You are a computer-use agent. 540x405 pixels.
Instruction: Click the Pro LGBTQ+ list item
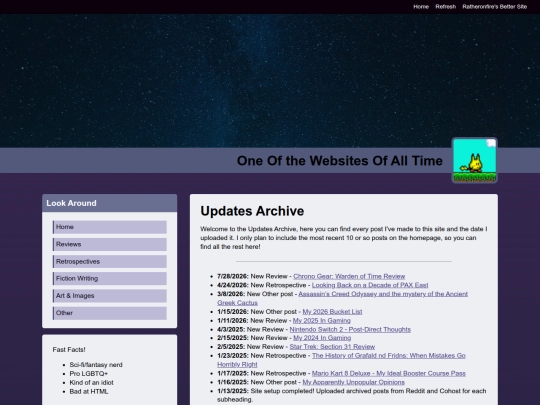coord(89,374)
